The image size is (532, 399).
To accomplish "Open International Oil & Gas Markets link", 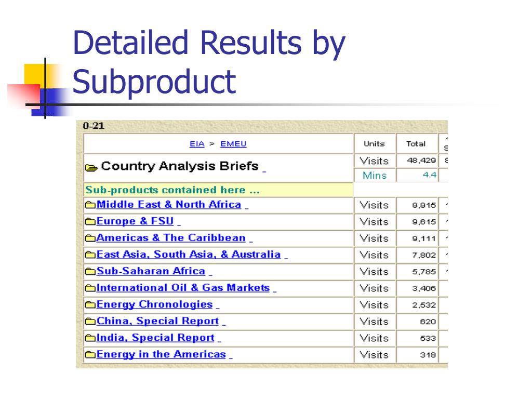I will pyautogui.click(x=183, y=288).
